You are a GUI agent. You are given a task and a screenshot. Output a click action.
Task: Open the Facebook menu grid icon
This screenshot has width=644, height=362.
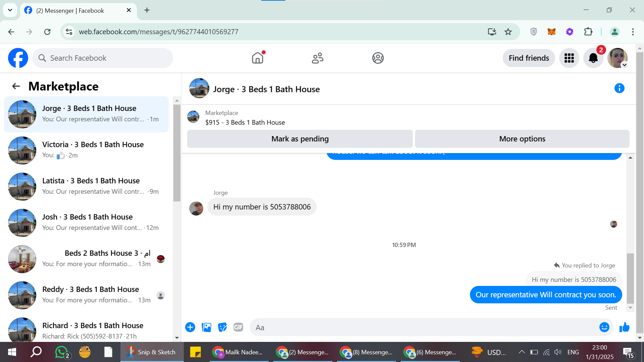(569, 58)
